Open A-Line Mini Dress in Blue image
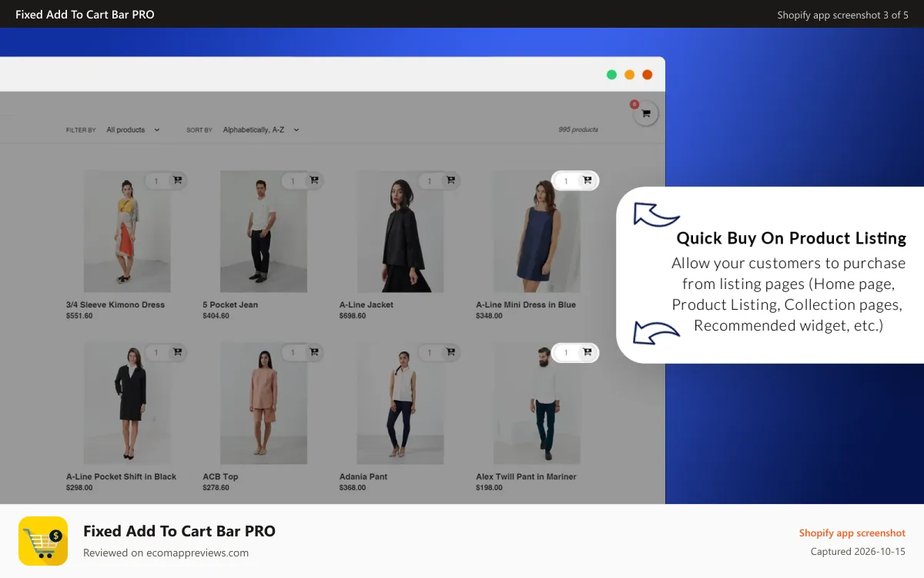The width and height of the screenshot is (924, 578). point(537,231)
